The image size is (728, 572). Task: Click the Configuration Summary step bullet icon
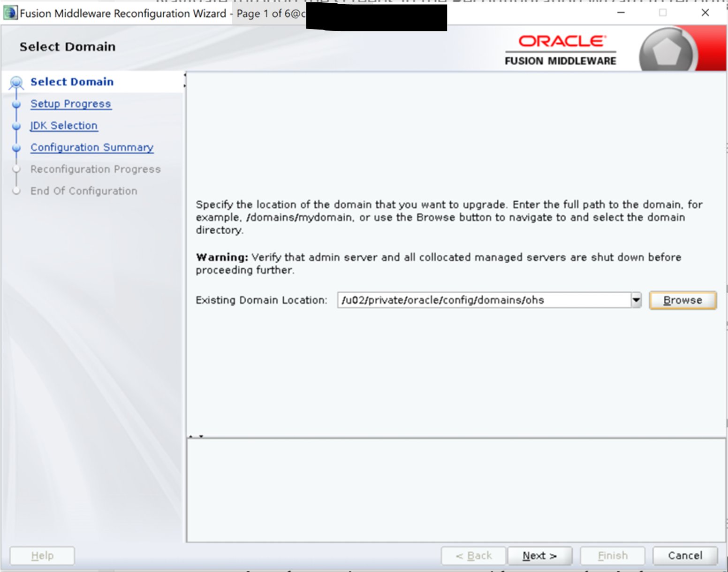pyautogui.click(x=16, y=148)
